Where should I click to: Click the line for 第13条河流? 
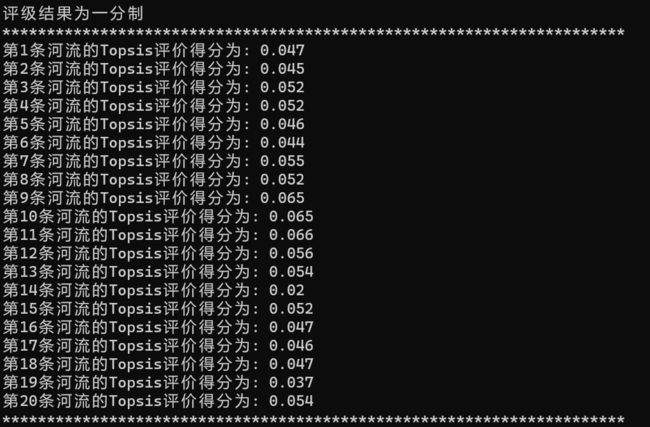click(x=158, y=272)
